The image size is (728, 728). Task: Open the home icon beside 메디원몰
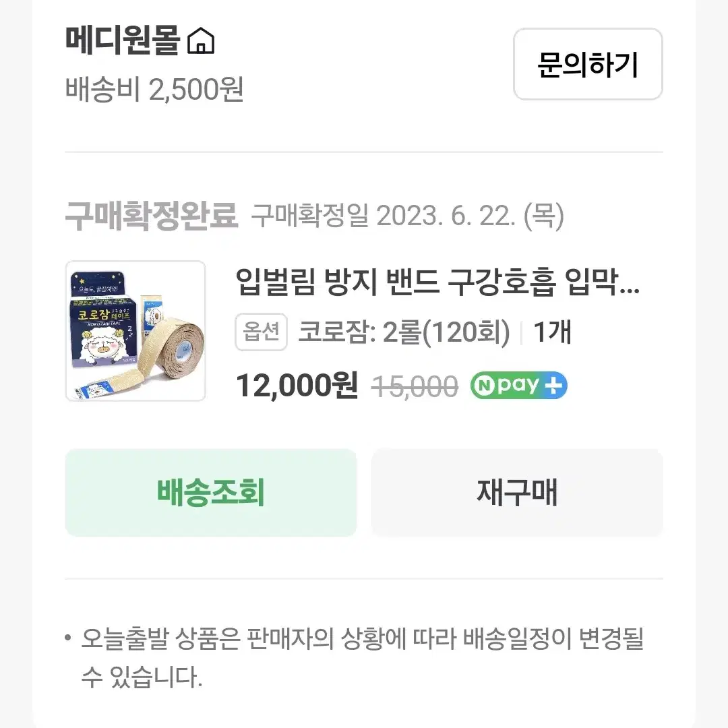click(x=201, y=40)
